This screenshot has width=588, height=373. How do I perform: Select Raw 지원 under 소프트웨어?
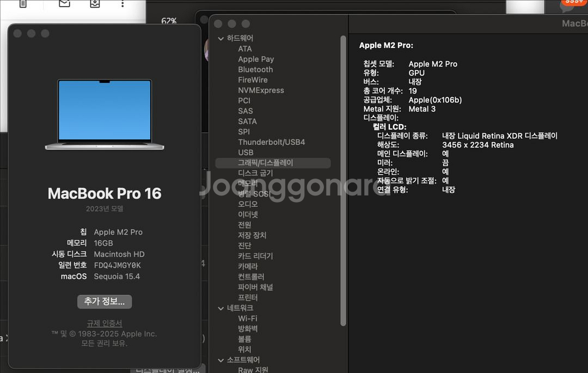click(253, 370)
